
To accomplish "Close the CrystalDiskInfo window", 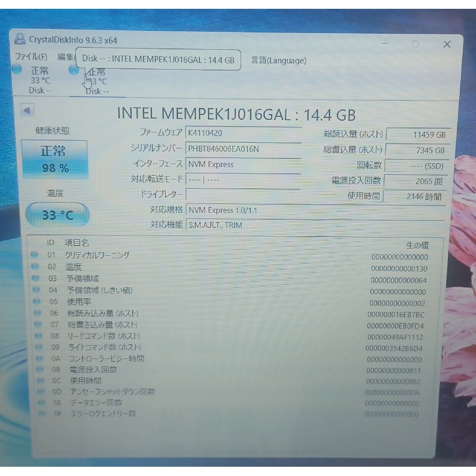I will (447, 45).
